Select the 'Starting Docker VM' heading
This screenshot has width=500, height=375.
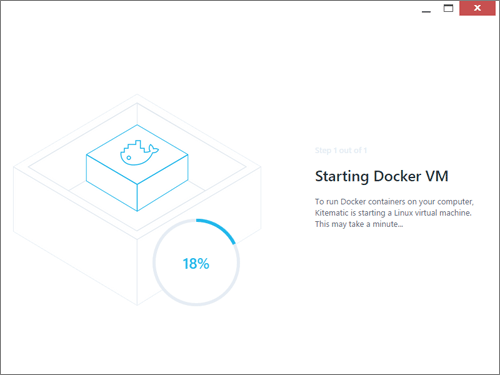(x=382, y=176)
